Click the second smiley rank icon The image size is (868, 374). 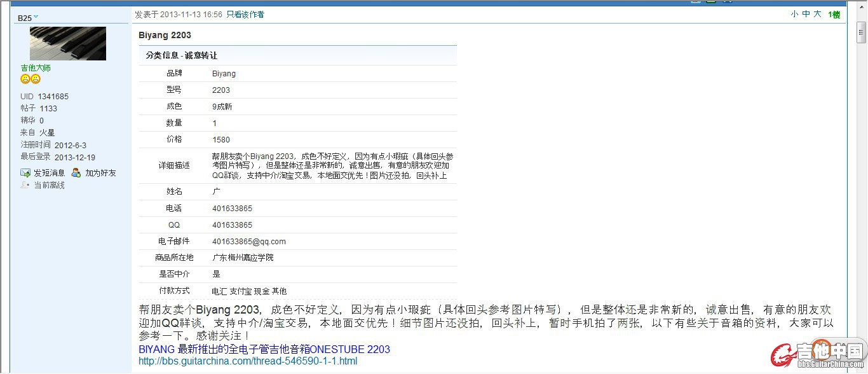tap(36, 79)
